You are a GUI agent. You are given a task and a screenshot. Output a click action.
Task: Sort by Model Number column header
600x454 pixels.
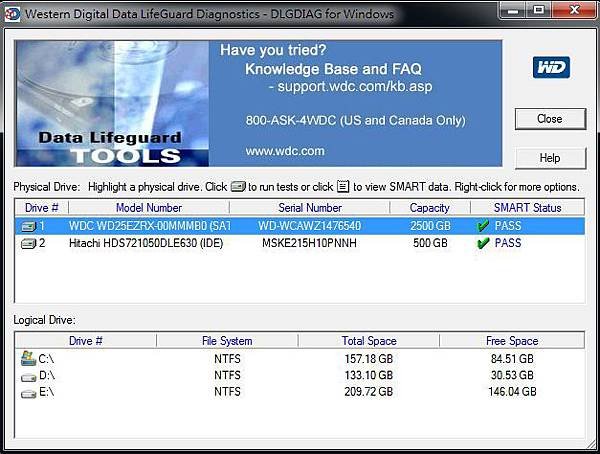coord(149,207)
